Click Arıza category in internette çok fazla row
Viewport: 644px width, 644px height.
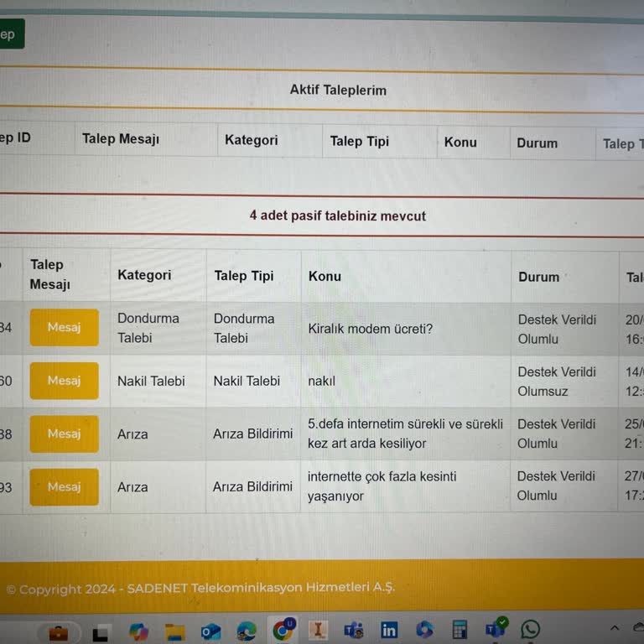pyautogui.click(x=132, y=487)
